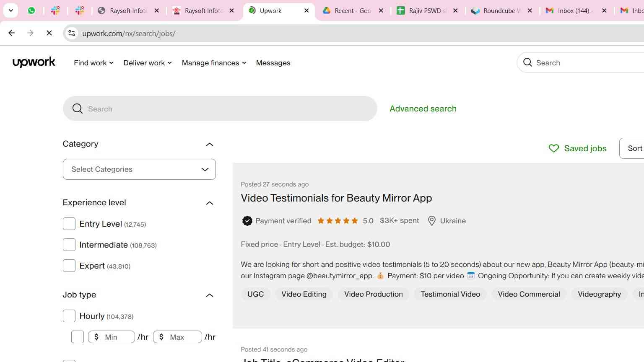This screenshot has height=362, width=644.
Task: Open Messages
Action: [273, 63]
